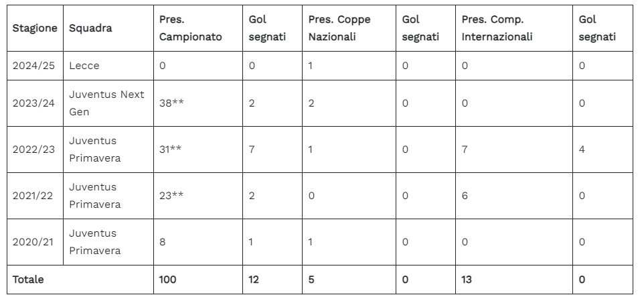Screen dimensions: 644x297
Task: Select the 2022/23 season cell
Action: coord(34,150)
